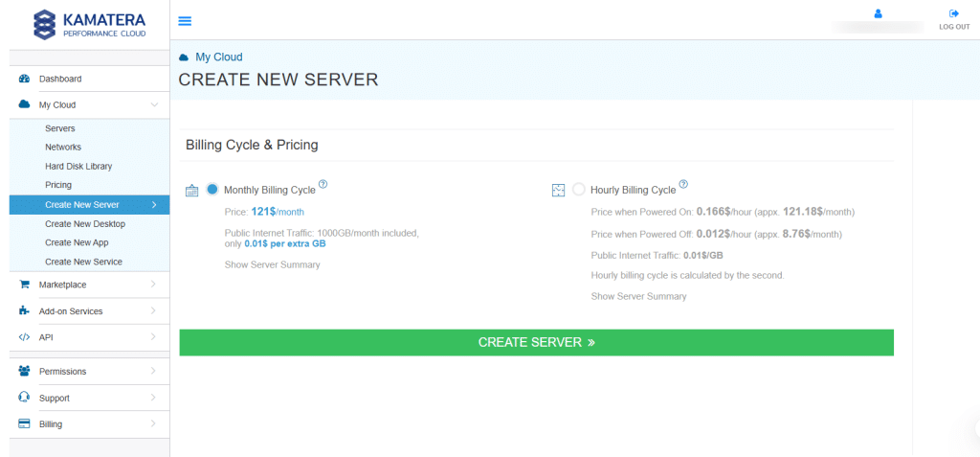The image size is (980, 457).
Task: Click the Billing Cycle & Pricing heading
Action: (x=252, y=146)
